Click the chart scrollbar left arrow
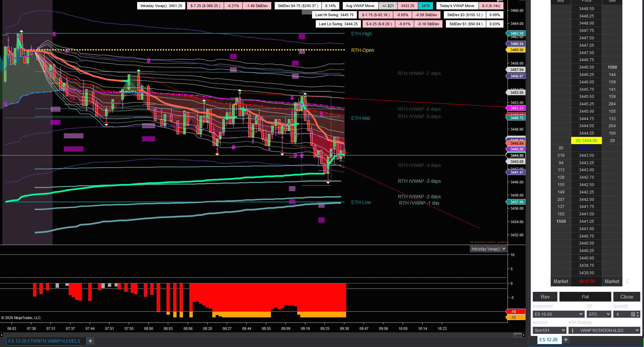This screenshot has height=347, width=644. point(2,335)
